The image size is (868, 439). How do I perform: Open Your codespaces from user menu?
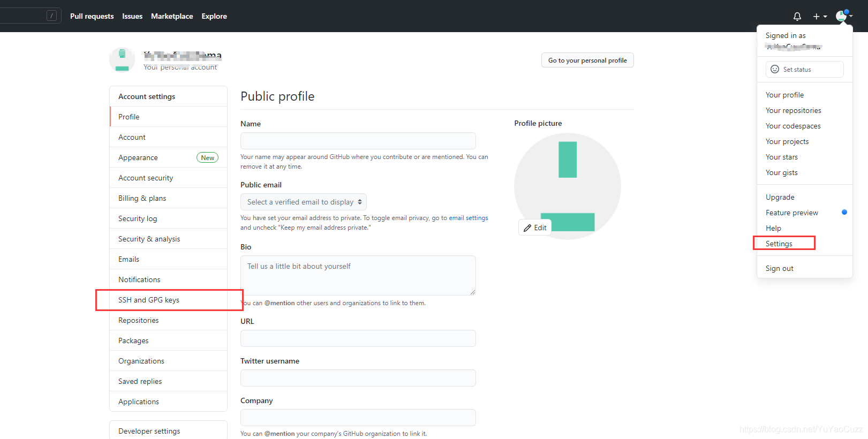(x=805, y=126)
